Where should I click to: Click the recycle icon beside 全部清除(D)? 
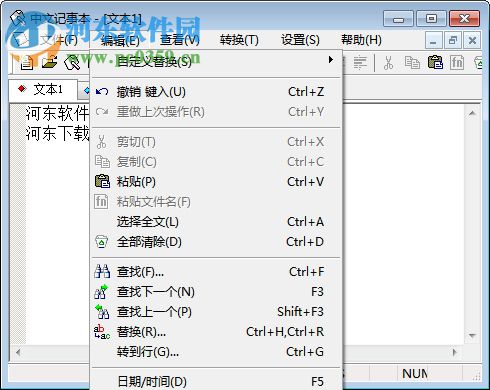[x=102, y=242]
